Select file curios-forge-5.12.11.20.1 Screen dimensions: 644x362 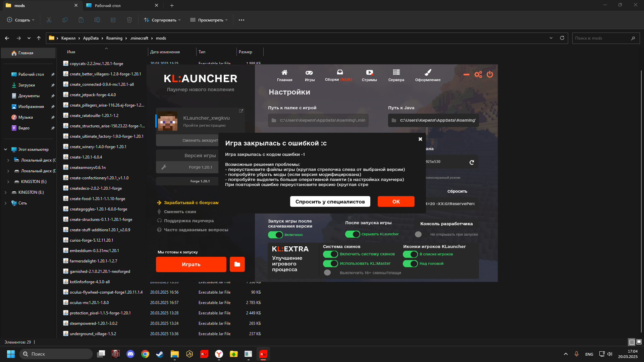click(x=91, y=240)
